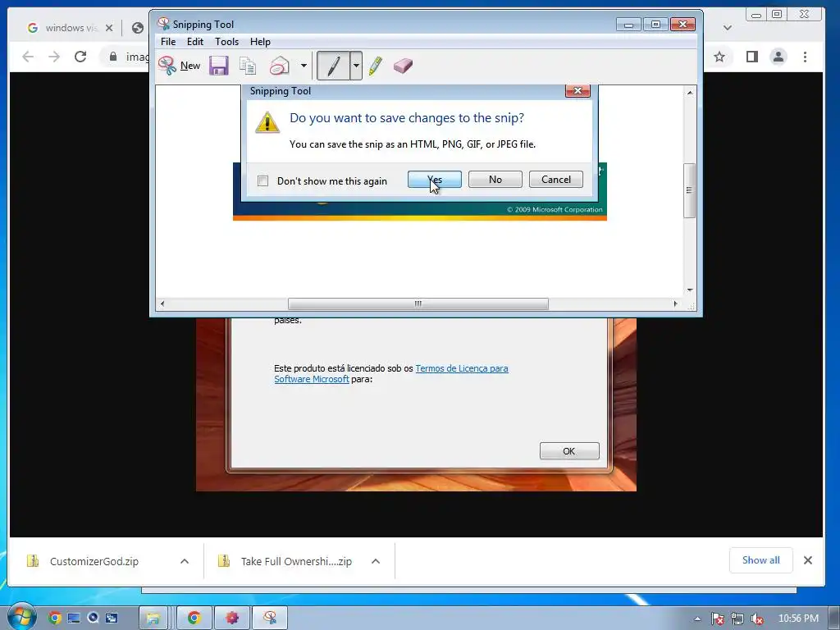
Task: Click the red gear app taskbar button
Action: tap(232, 619)
